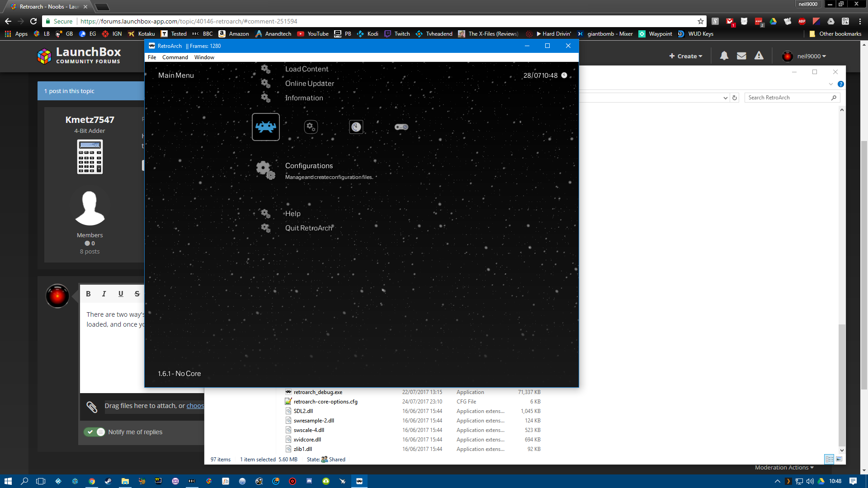Open the Gmail checker extension icon
The image size is (868, 488).
730,21
